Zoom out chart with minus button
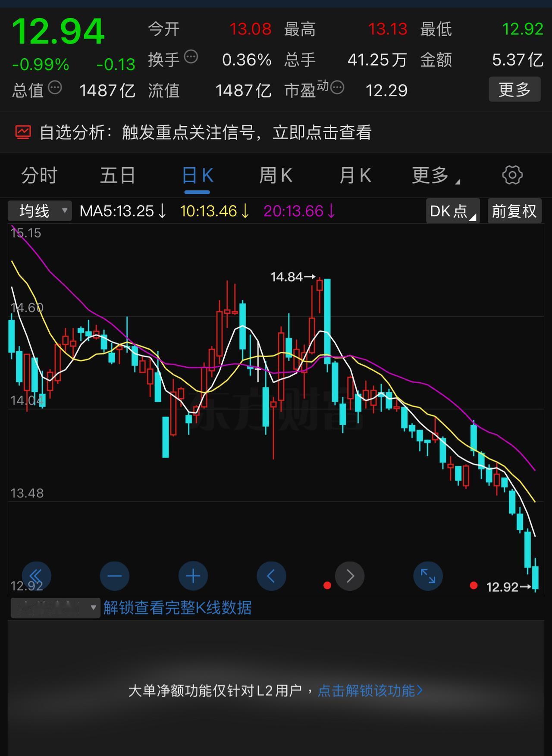This screenshot has height=756, width=552. point(115,576)
